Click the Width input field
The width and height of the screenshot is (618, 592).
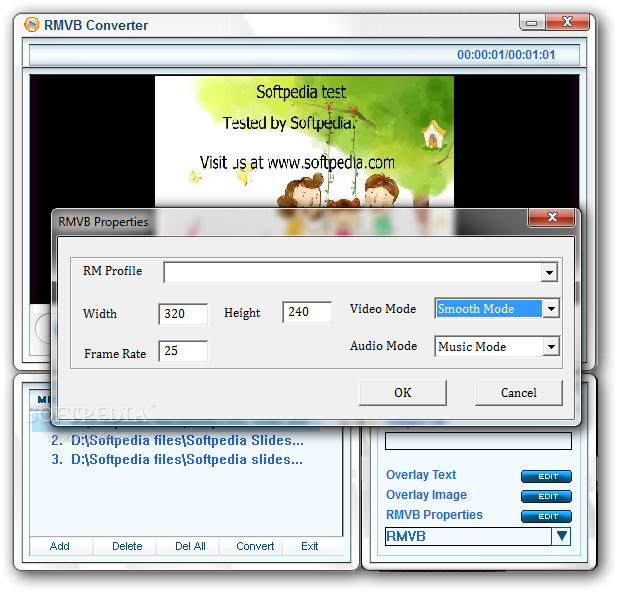183,314
